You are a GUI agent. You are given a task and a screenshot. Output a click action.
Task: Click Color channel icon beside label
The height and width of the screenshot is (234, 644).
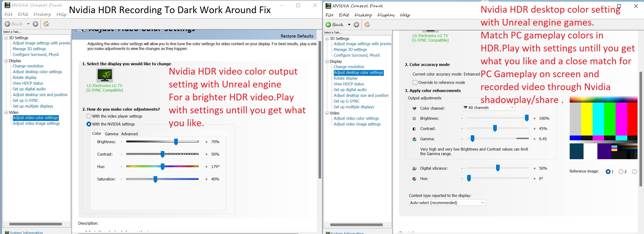click(x=414, y=109)
